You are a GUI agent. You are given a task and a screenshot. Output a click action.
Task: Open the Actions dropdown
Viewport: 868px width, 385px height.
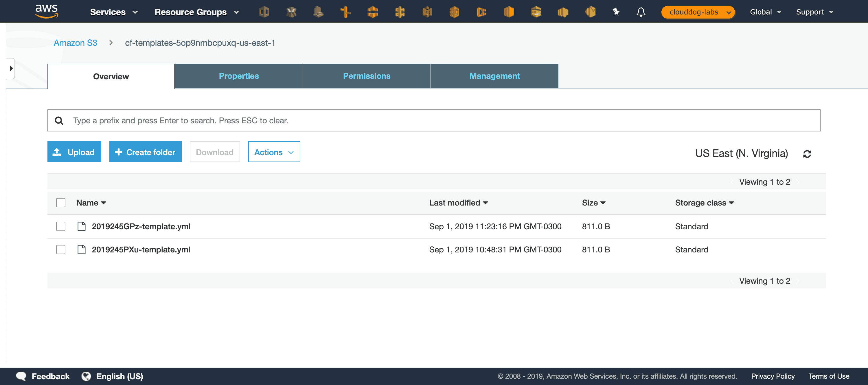click(x=274, y=152)
